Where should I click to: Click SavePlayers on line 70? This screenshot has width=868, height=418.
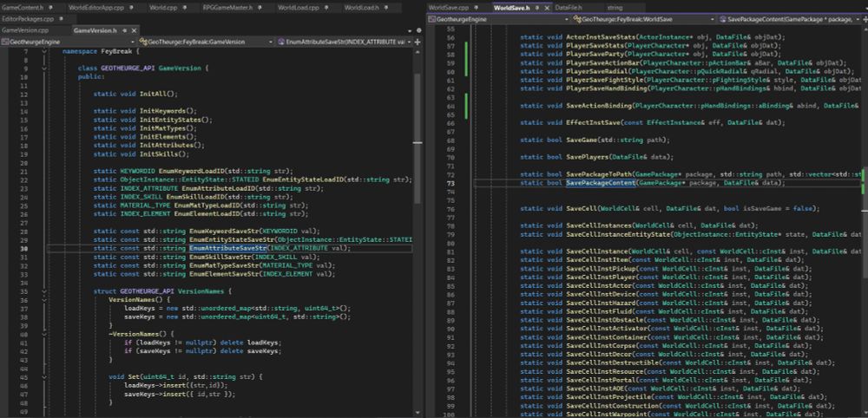(x=587, y=157)
